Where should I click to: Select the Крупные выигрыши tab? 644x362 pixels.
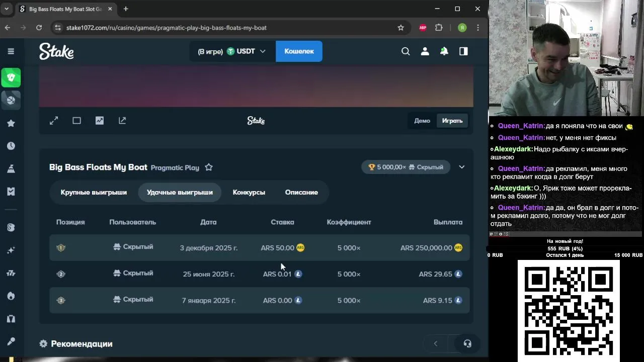click(x=94, y=192)
